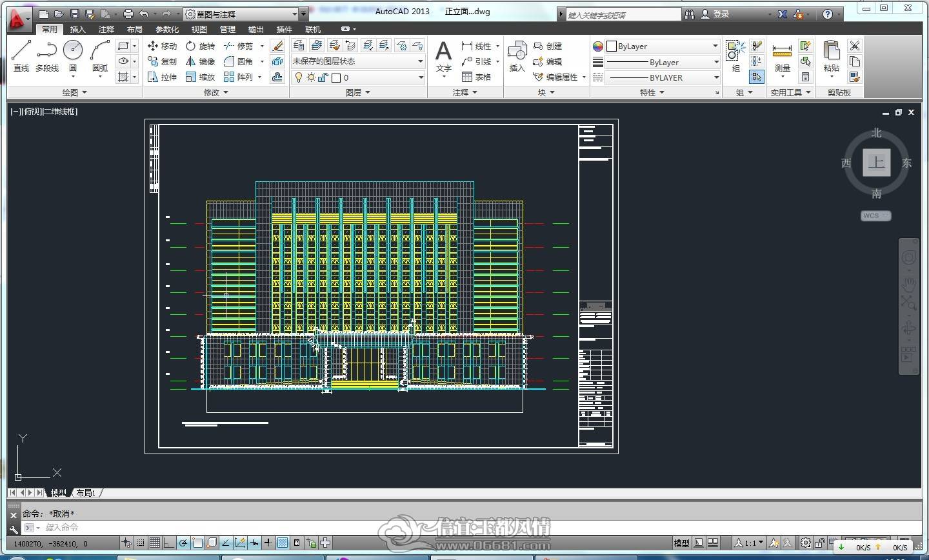Expand the 特性 panel
The width and height of the screenshot is (929, 560).
coord(652,92)
